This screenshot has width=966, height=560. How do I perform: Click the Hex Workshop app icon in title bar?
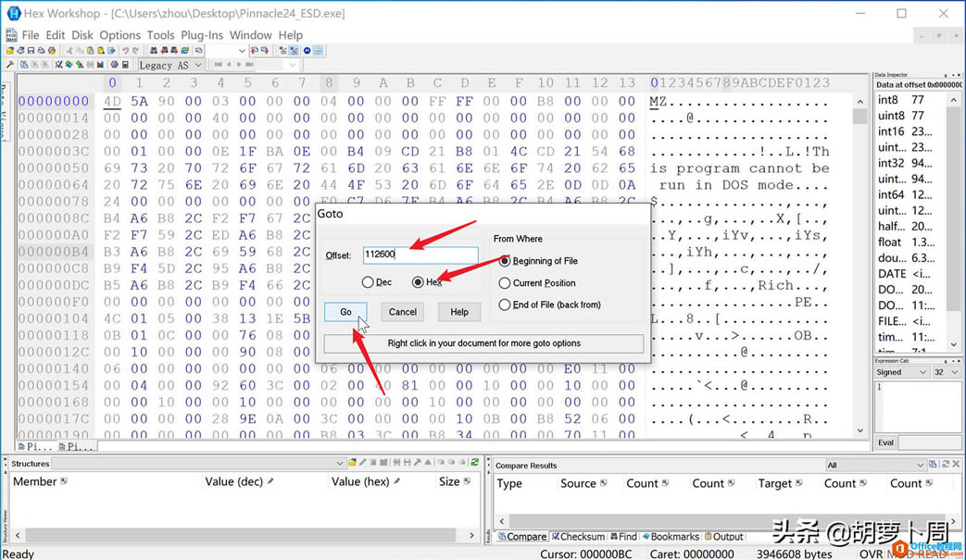[x=13, y=13]
